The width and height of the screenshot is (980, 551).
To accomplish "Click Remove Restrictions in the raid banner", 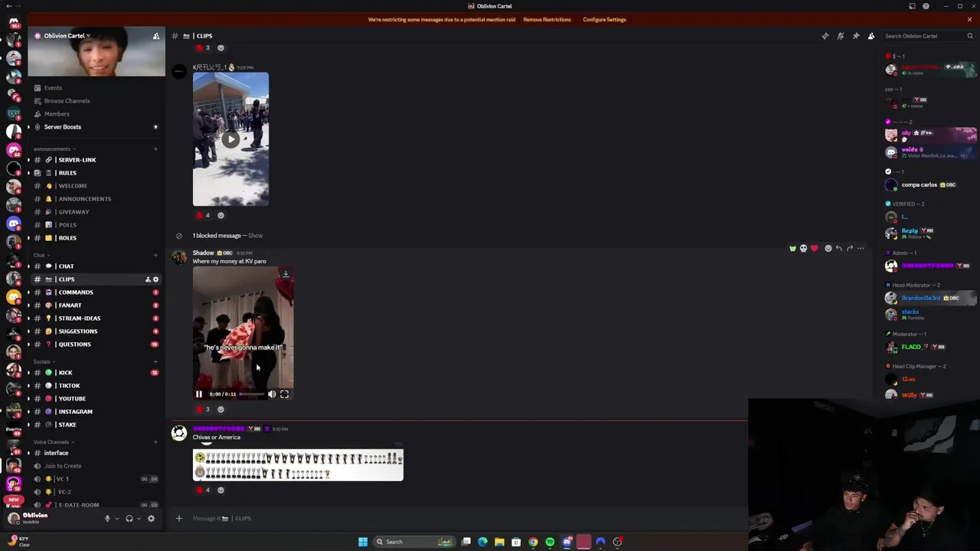I will click(547, 19).
